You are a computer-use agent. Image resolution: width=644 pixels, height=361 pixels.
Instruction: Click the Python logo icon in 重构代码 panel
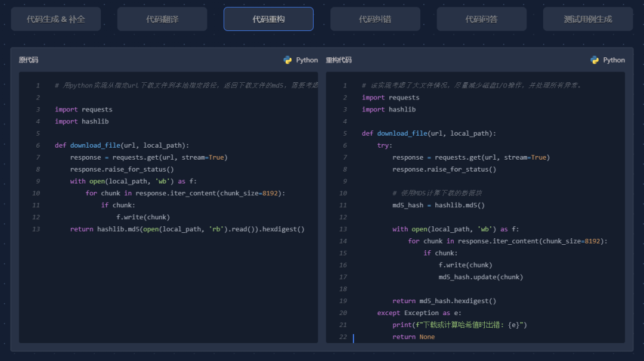[595, 60]
